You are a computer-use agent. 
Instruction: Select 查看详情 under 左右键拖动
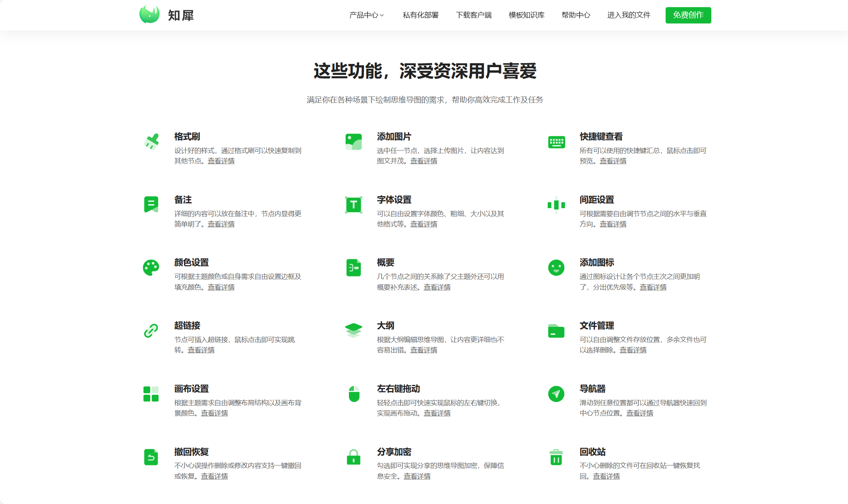[437, 413]
